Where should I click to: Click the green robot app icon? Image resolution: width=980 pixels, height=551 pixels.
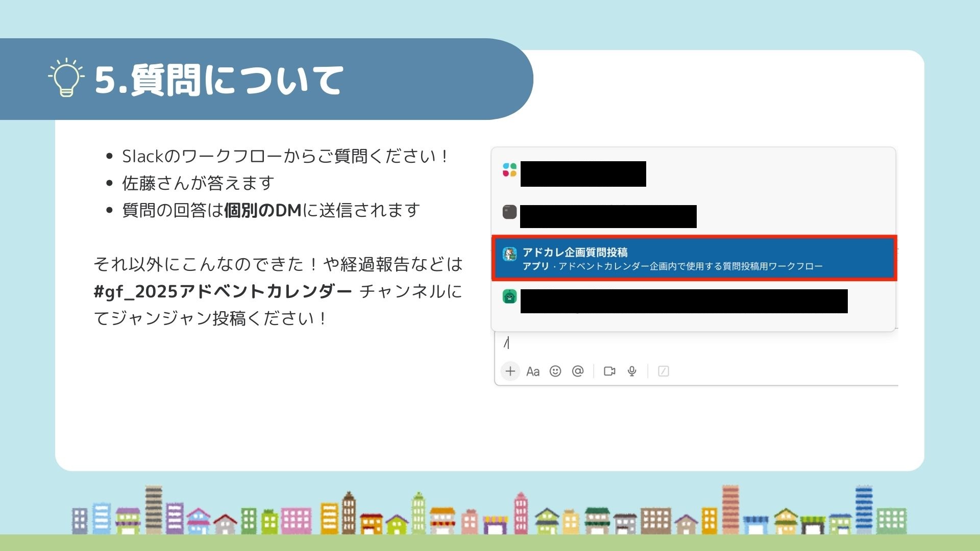[509, 296]
